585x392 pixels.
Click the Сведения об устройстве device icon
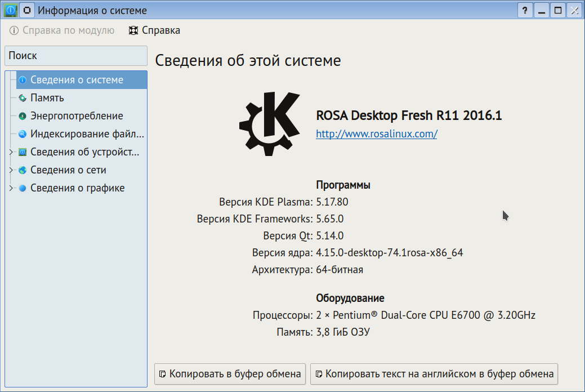point(23,152)
